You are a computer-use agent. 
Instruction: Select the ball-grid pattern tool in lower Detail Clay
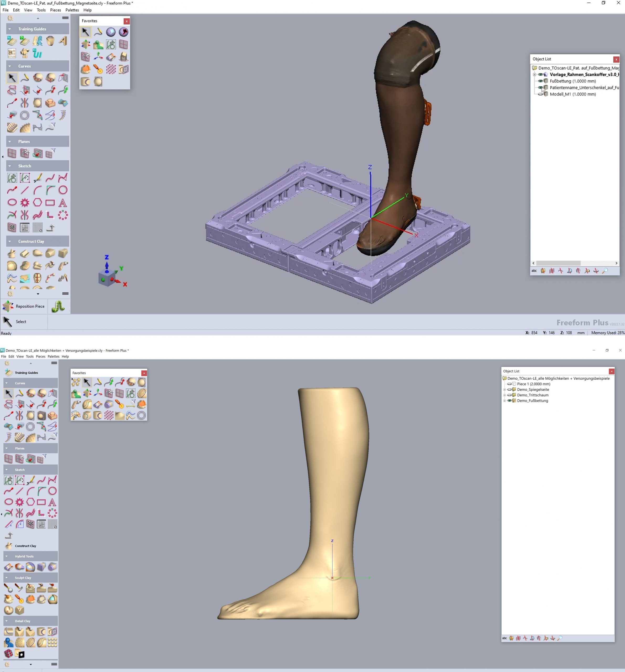[x=52, y=643]
